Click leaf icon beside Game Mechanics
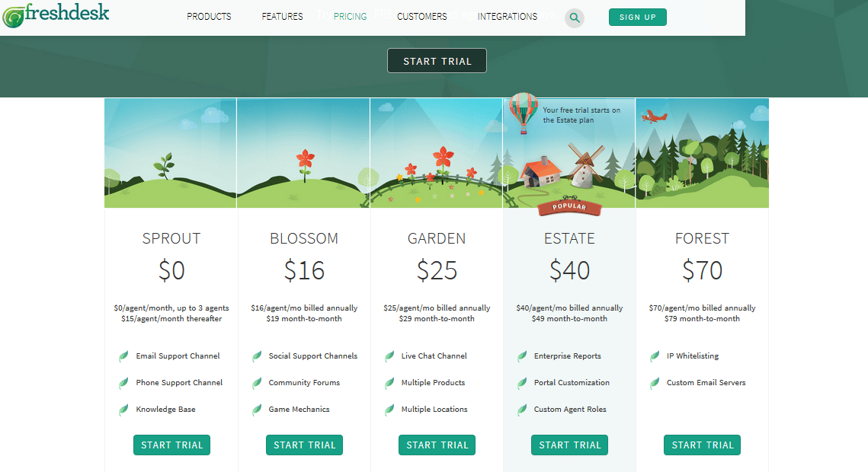 click(x=256, y=410)
